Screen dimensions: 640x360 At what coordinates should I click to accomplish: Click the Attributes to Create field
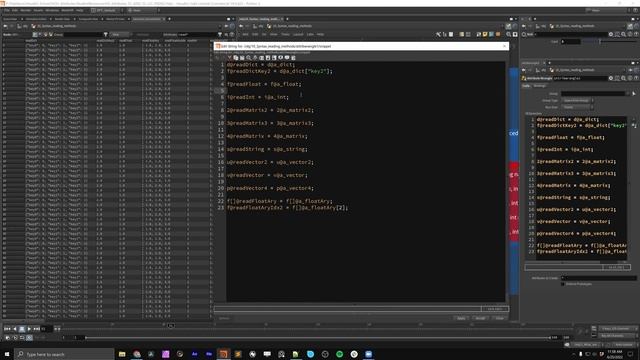tap(599, 278)
